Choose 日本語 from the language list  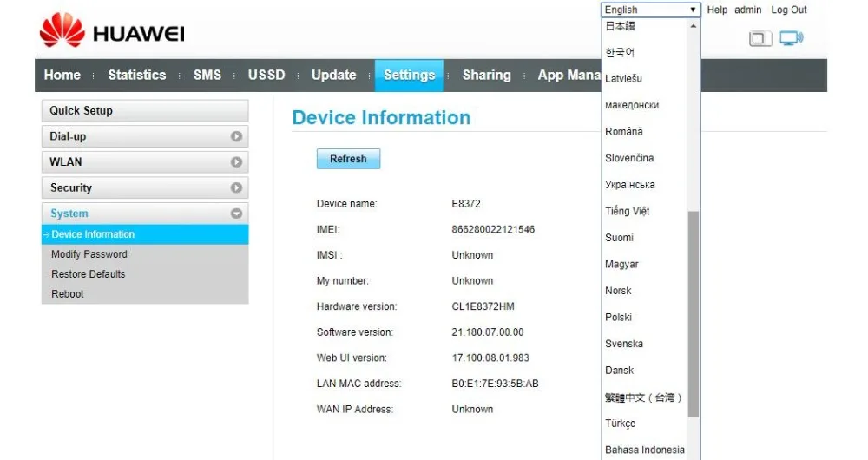pyautogui.click(x=620, y=26)
